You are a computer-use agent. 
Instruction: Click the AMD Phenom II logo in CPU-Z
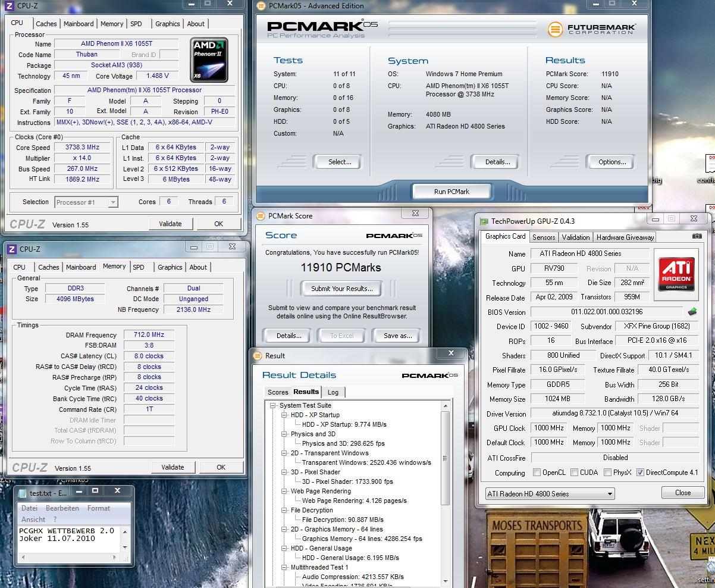click(209, 60)
